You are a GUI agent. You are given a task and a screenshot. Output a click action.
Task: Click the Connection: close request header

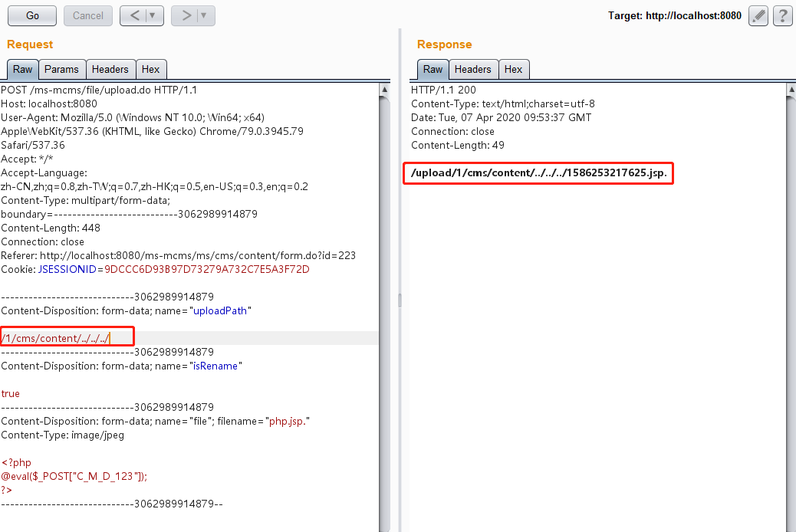point(43,241)
